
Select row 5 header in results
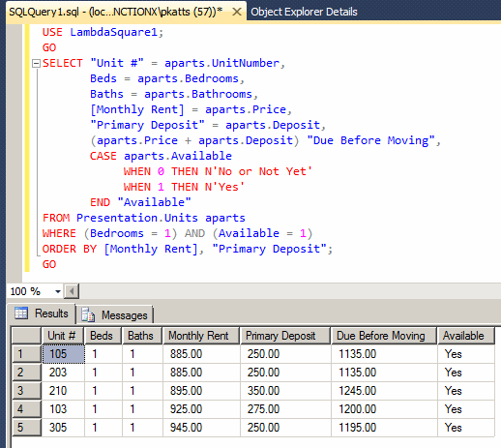click(x=26, y=428)
